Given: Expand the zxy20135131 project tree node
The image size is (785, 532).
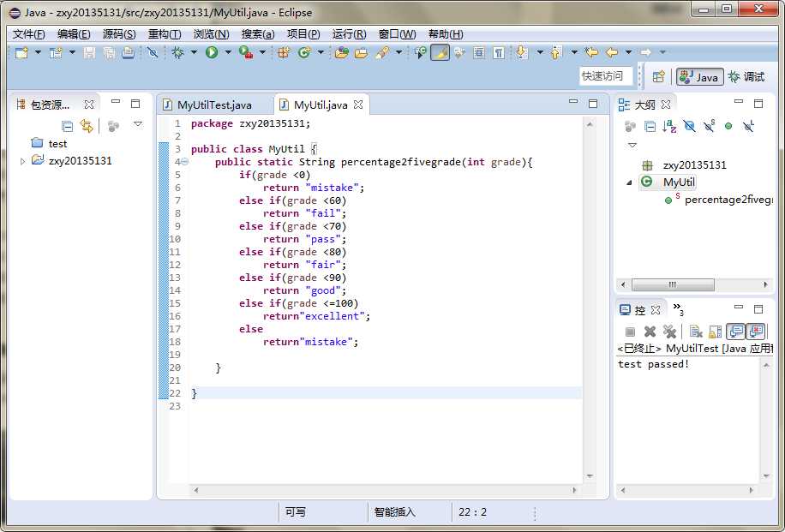Looking at the screenshot, I should (22, 161).
